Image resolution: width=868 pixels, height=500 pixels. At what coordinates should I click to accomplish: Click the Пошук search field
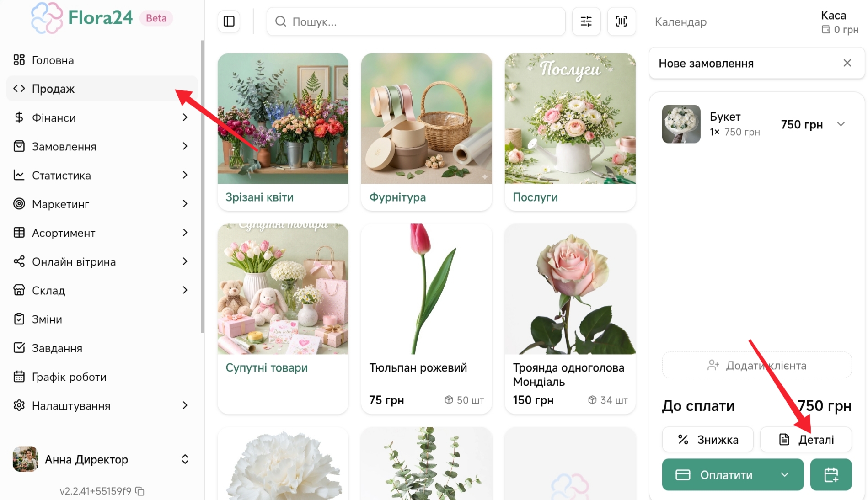click(415, 21)
